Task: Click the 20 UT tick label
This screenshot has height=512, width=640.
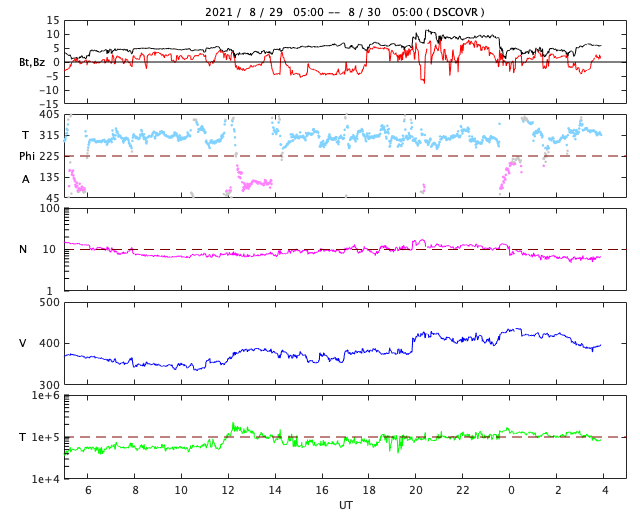Action: (416, 490)
